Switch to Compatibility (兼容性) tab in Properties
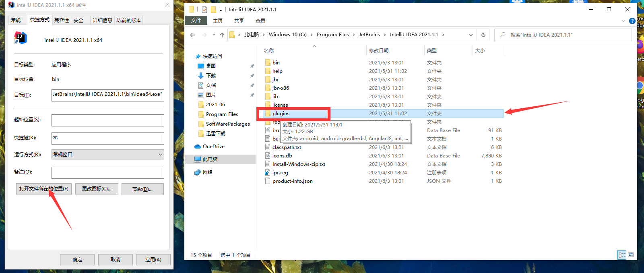Image resolution: width=644 pixels, height=273 pixels. (62, 20)
